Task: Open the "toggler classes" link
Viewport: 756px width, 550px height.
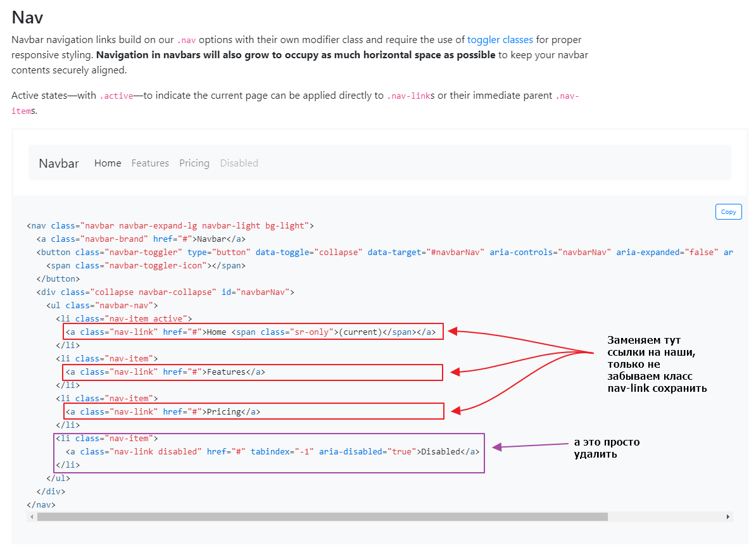Action: point(500,39)
